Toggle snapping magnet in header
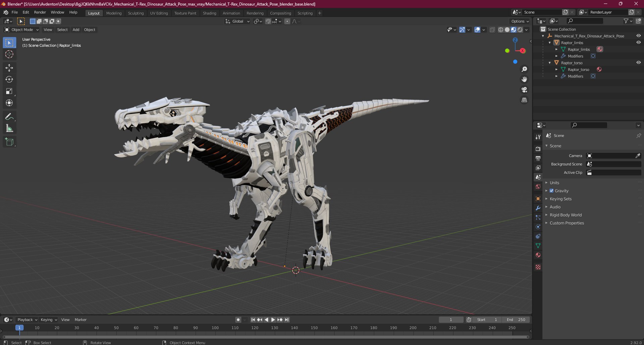The width and height of the screenshot is (644, 345). (x=268, y=21)
